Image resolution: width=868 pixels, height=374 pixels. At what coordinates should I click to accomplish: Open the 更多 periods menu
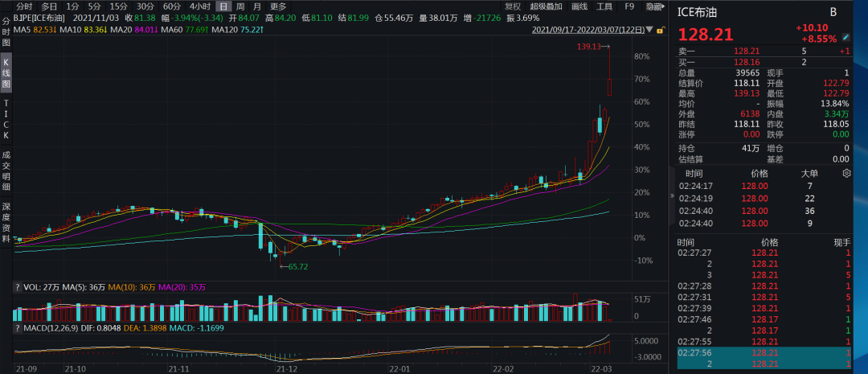click(x=278, y=6)
